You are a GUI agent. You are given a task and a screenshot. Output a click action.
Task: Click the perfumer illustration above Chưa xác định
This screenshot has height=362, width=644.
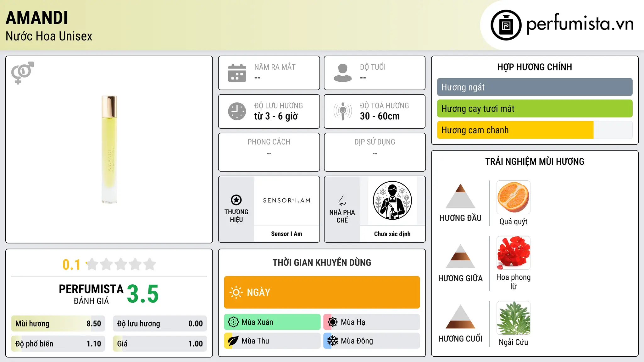[392, 200]
